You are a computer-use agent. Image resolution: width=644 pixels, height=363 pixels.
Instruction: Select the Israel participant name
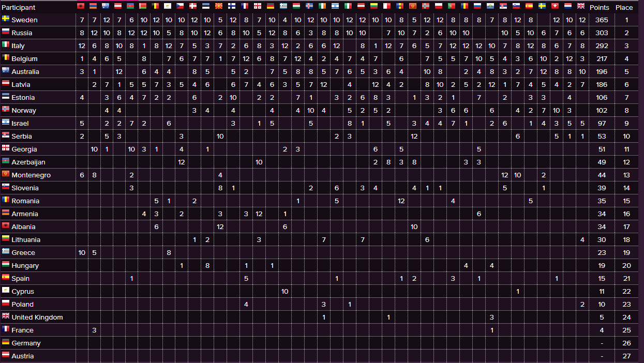(x=20, y=123)
